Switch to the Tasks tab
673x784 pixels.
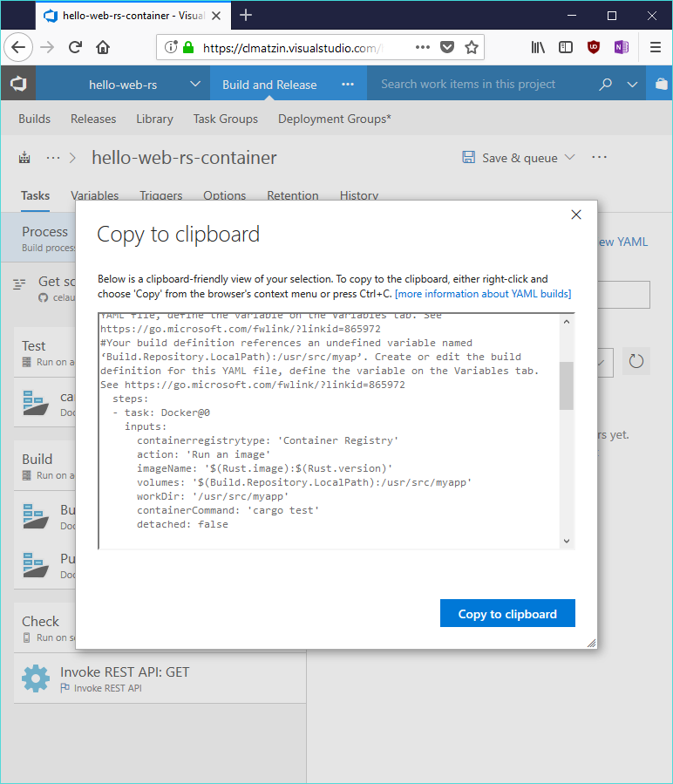point(35,195)
